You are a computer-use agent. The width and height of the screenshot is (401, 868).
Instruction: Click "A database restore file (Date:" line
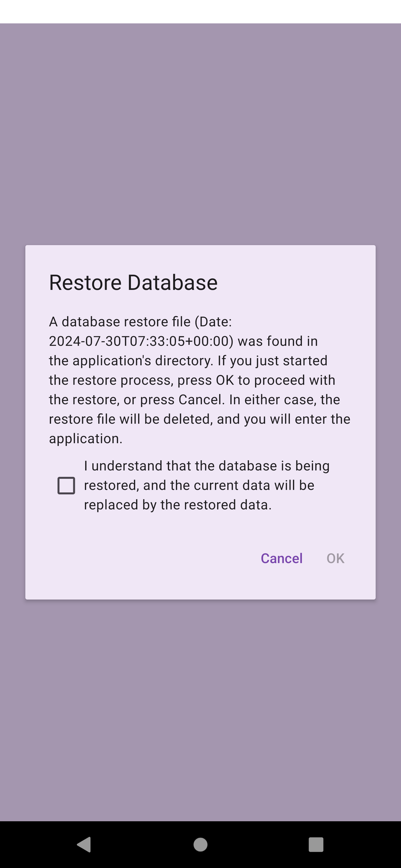(140, 322)
